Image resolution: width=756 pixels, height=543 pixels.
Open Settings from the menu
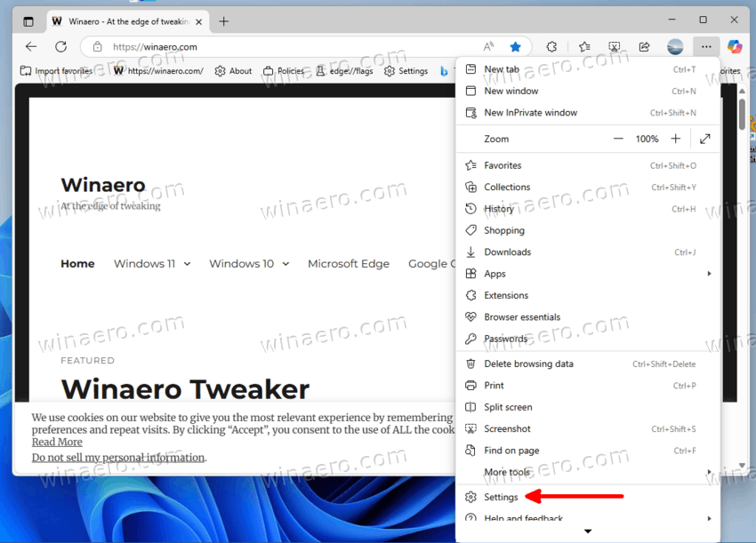[x=588, y=497]
